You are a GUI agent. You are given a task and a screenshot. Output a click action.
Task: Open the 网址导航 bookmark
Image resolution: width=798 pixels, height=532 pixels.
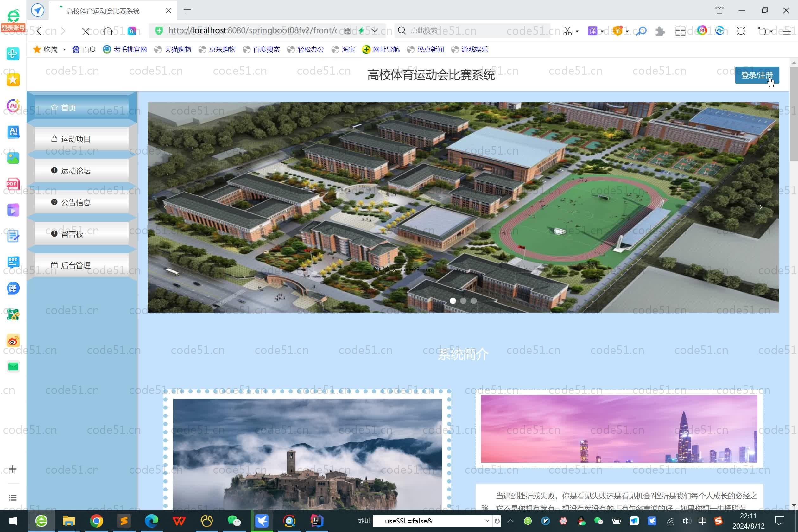381,49
